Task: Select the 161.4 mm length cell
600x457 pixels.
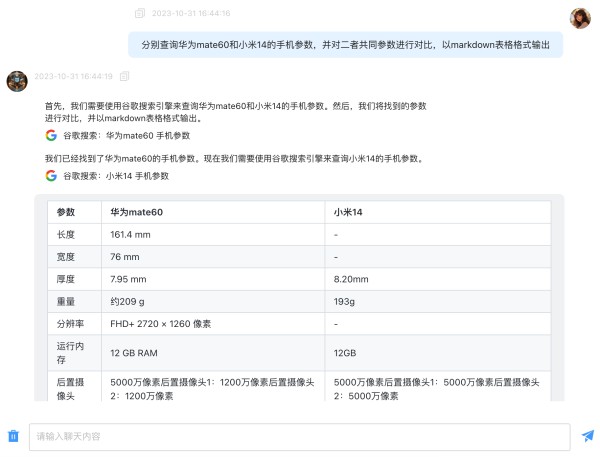Action: click(x=130, y=234)
